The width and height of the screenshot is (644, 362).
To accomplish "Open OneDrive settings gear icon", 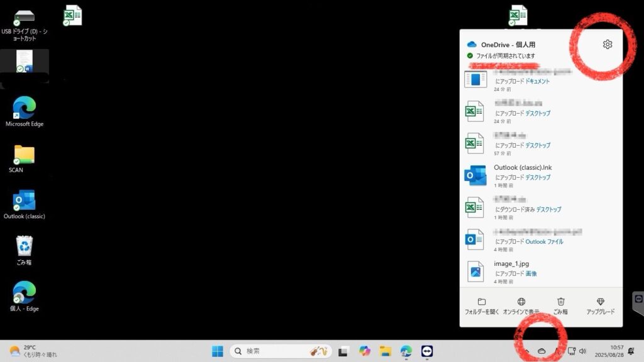I will [x=607, y=45].
